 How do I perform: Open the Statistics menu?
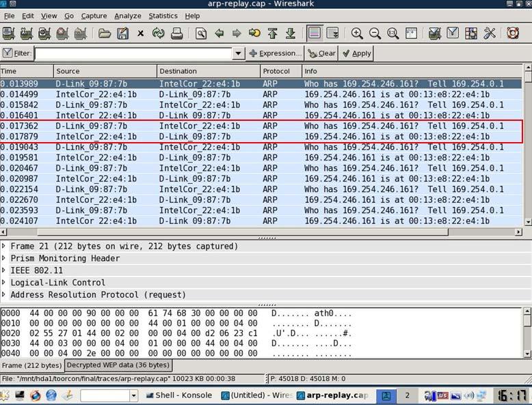click(163, 16)
